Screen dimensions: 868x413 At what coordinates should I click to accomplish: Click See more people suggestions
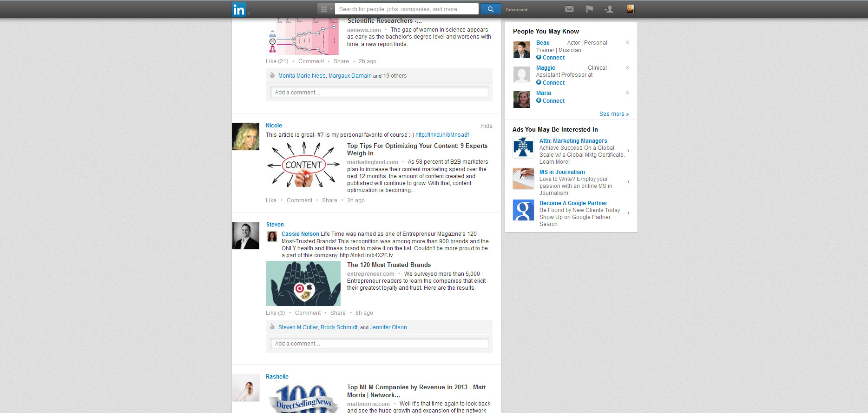click(x=614, y=114)
